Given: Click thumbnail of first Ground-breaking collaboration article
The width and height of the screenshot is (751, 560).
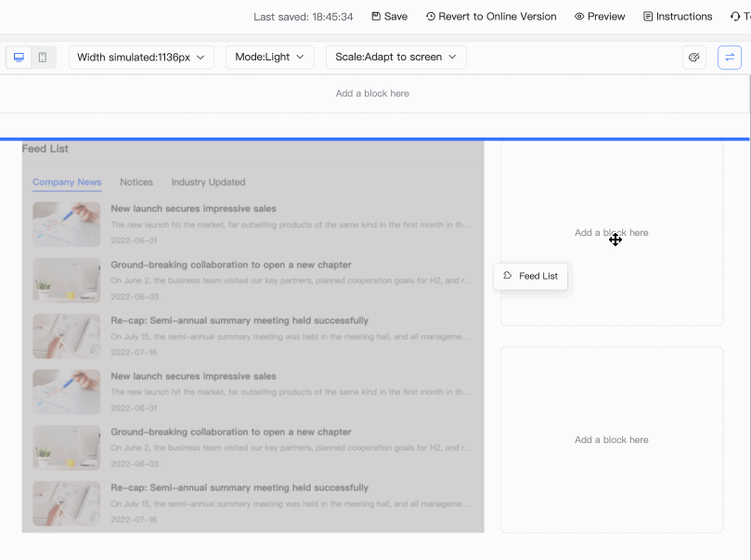Looking at the screenshot, I should 67,280.
